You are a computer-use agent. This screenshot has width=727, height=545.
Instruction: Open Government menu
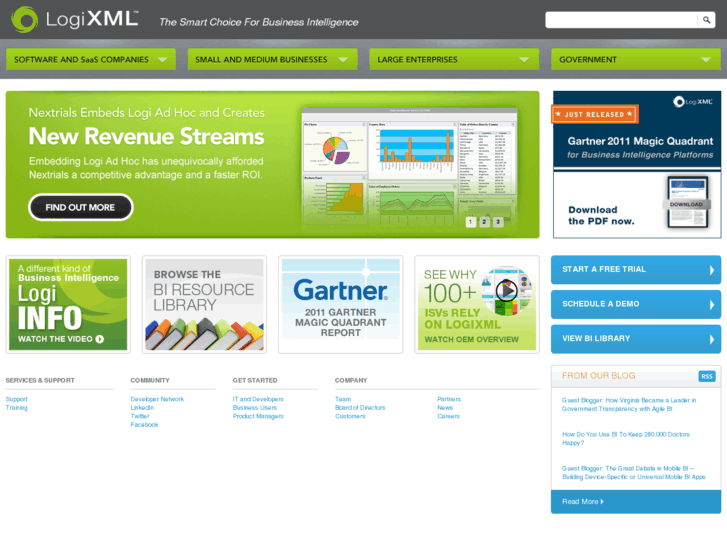click(636, 59)
